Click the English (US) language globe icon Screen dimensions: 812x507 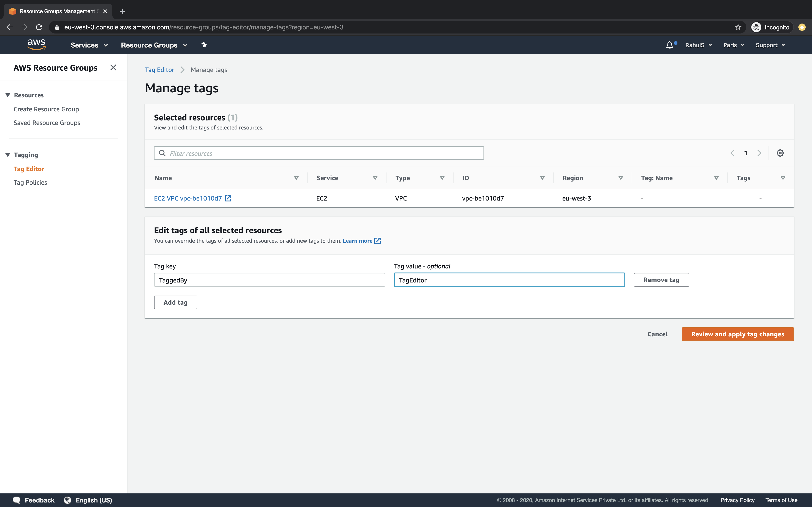click(67, 500)
